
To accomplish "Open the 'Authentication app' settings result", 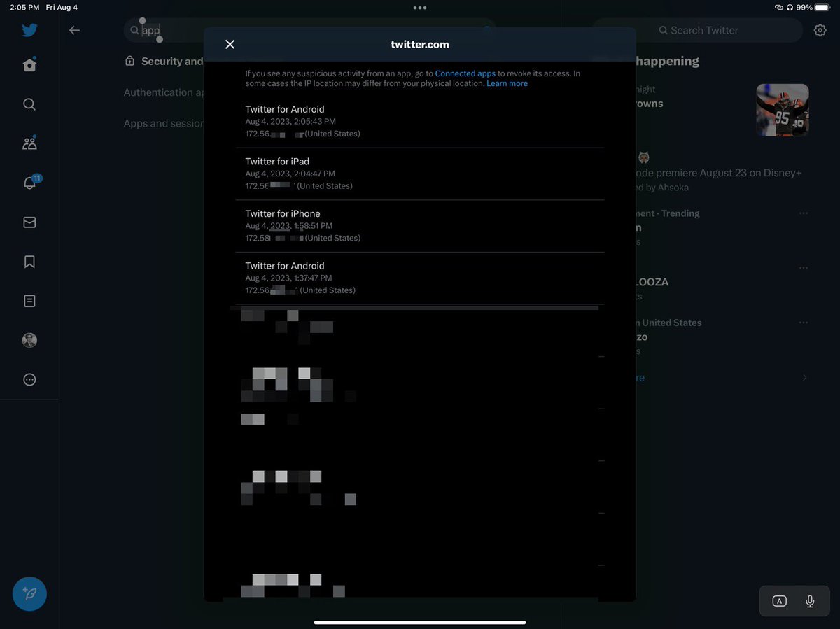I will click(x=164, y=92).
